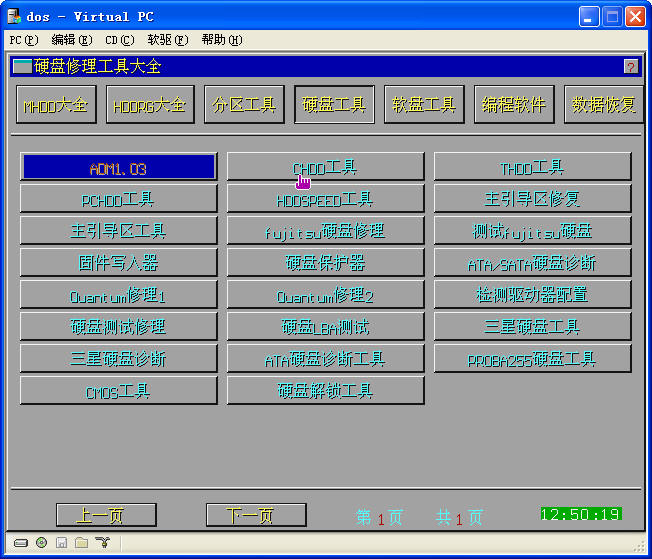Click the shared folder status icon

tap(82, 542)
